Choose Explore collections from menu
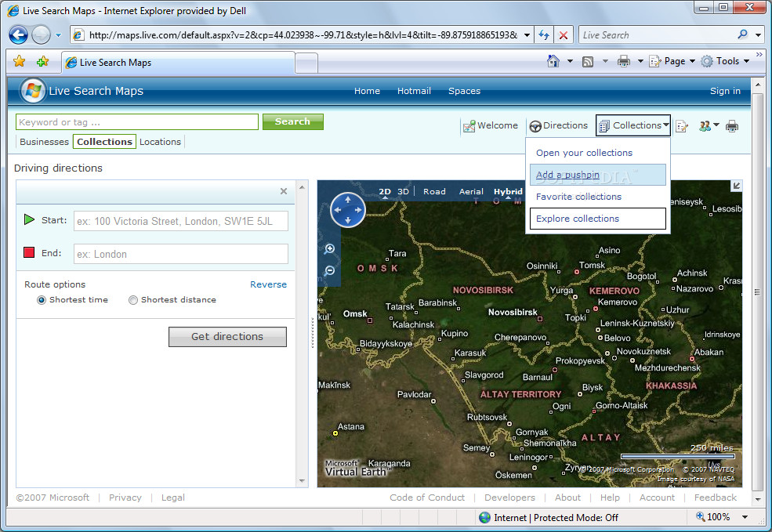 tap(598, 219)
